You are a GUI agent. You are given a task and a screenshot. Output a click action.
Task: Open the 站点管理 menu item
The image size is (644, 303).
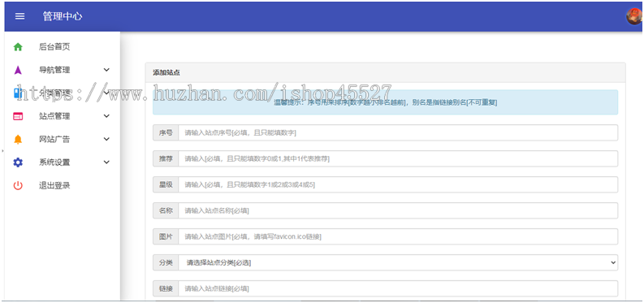(x=54, y=116)
